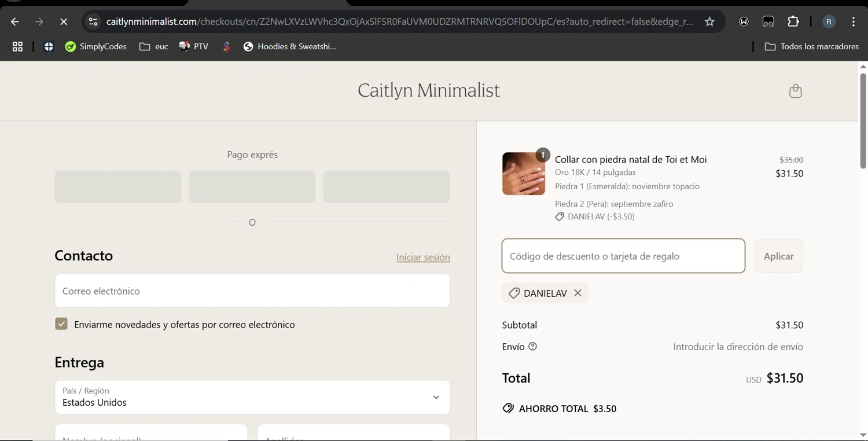Click the third express payment button
Viewport: 868px width, 441px height.
(387, 186)
